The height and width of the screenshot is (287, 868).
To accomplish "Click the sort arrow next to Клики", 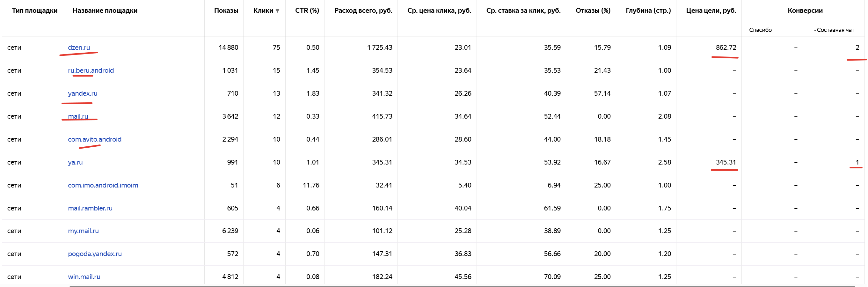I will [x=277, y=11].
